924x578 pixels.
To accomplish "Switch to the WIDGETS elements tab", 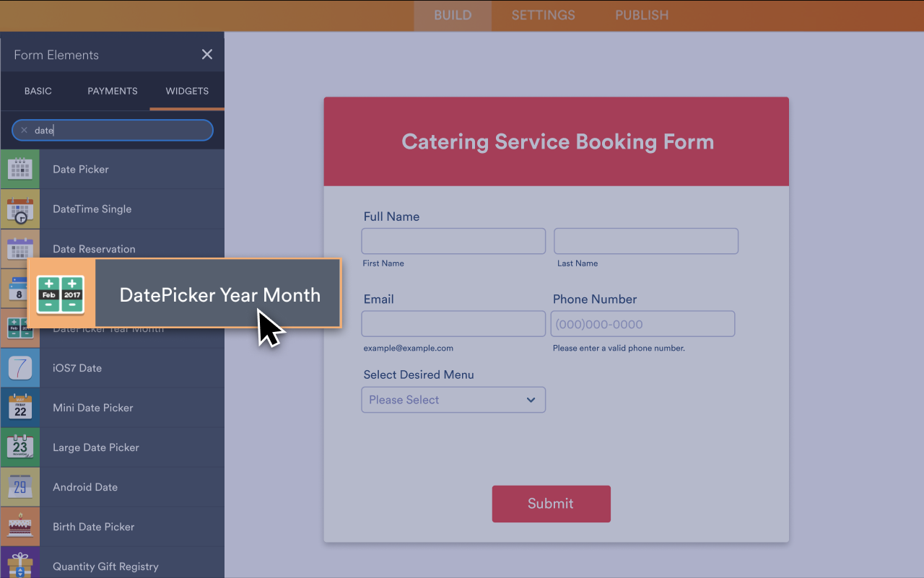I will (x=186, y=91).
